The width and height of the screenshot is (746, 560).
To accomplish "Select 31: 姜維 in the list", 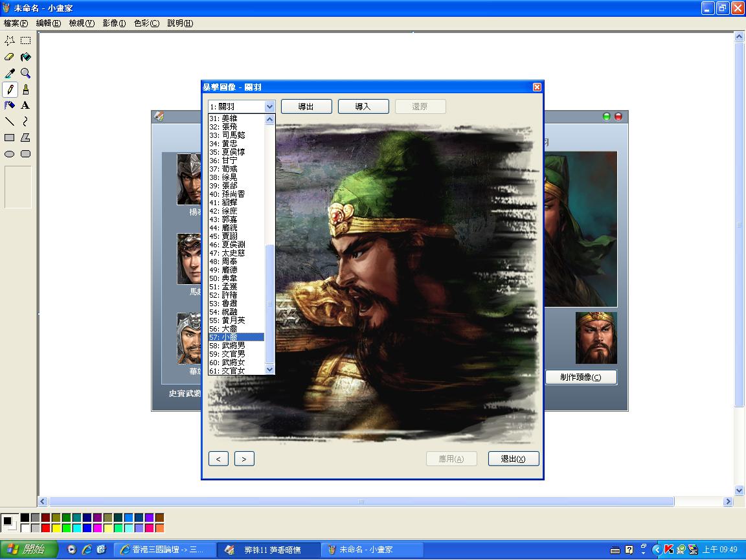I will 236,118.
